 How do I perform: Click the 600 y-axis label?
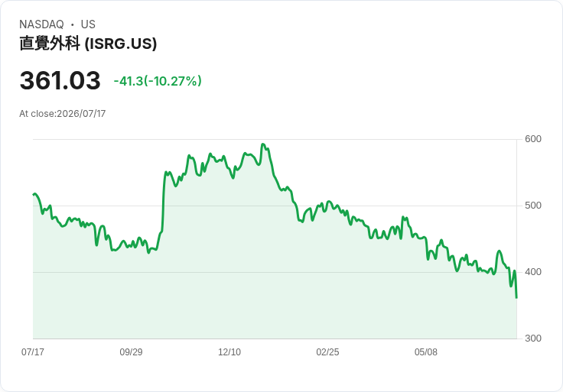pyautogui.click(x=533, y=139)
